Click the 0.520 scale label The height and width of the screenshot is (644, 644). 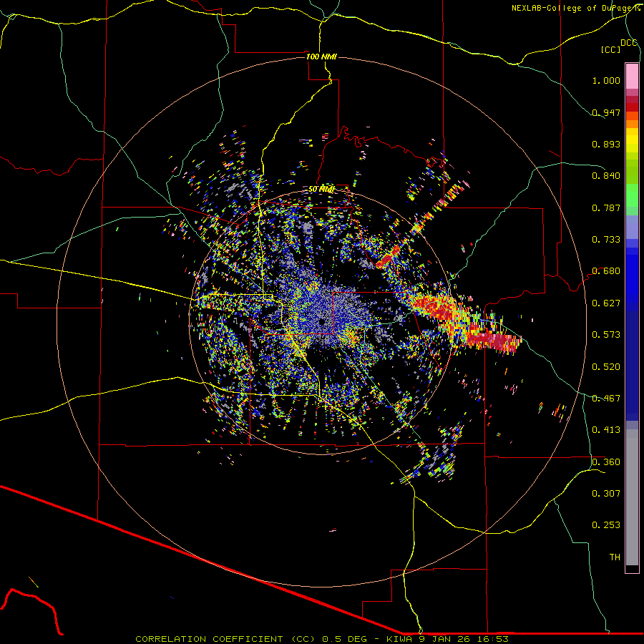click(606, 367)
